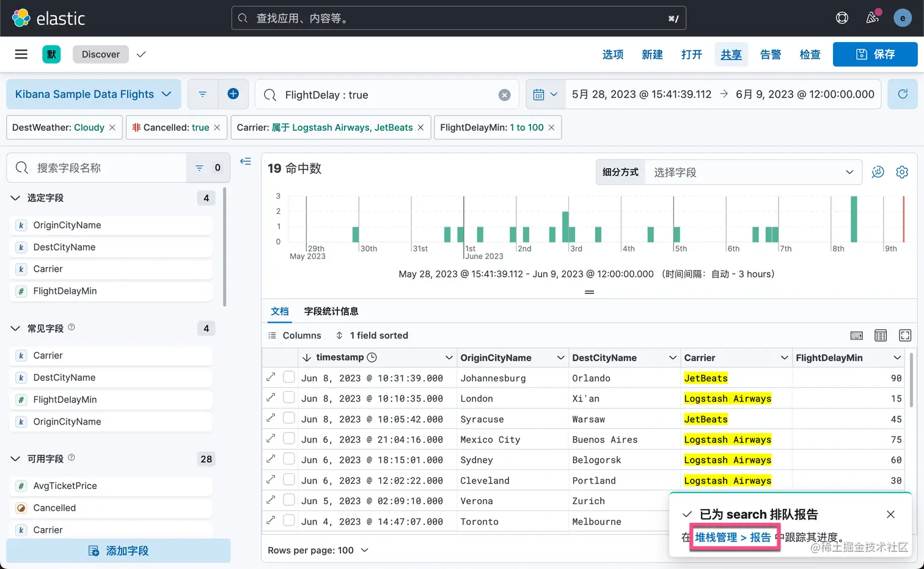924x569 pixels.
Task: Click the Elastic logo
Action: (x=48, y=18)
